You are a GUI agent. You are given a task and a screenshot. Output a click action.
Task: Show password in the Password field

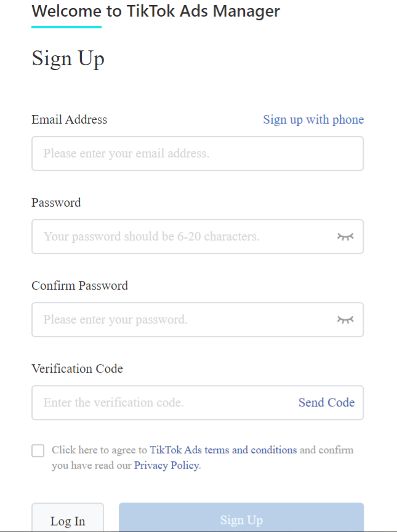345,237
